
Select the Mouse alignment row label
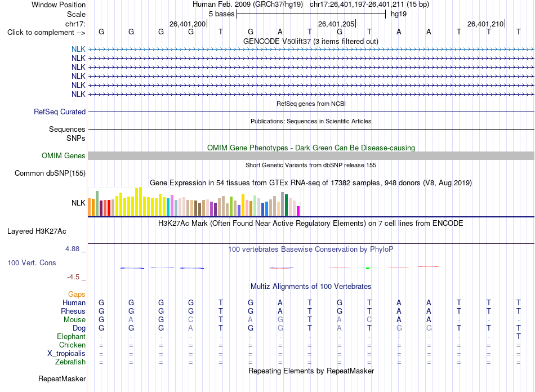[74, 320]
